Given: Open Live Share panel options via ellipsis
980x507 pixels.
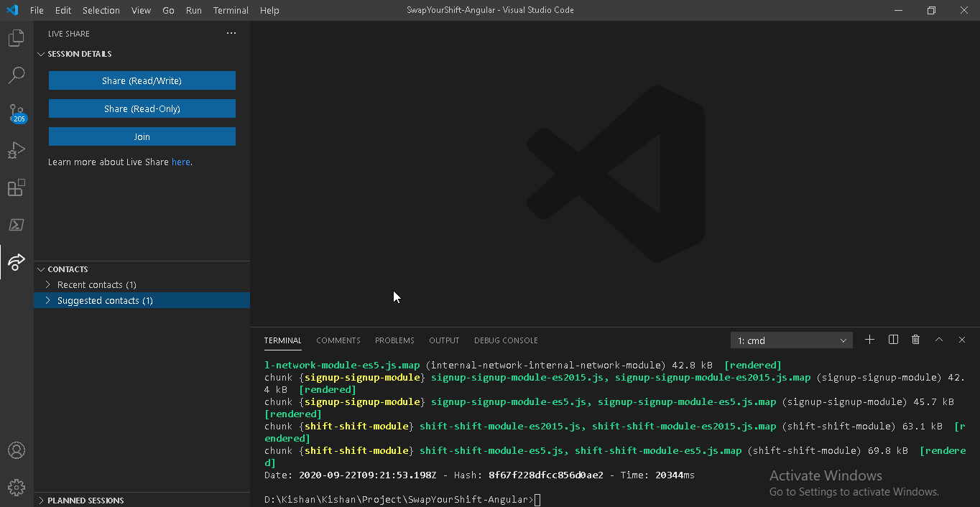Looking at the screenshot, I should 231,32.
